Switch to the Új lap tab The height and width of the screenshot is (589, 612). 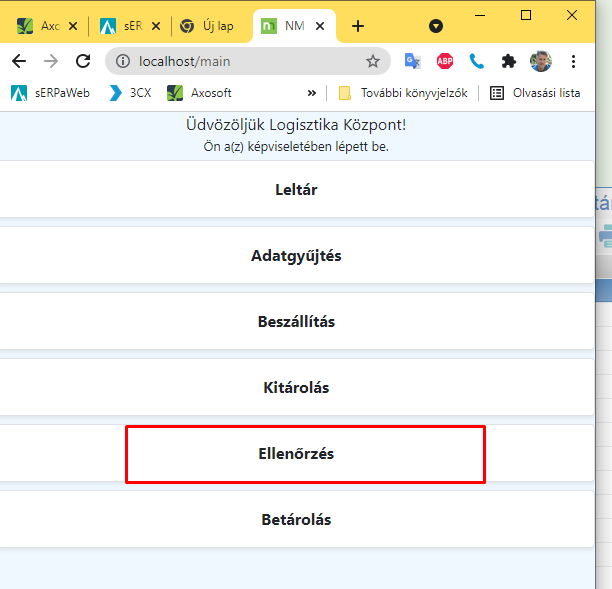pyautogui.click(x=209, y=26)
